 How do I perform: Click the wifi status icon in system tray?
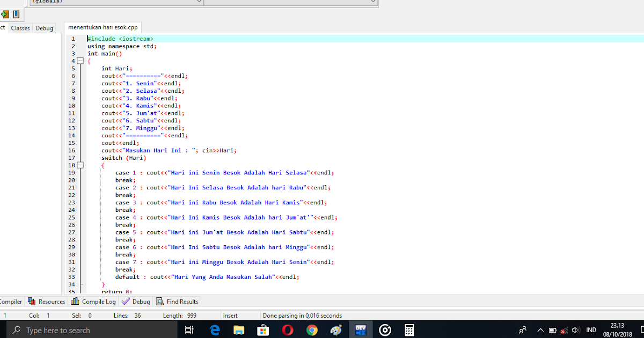click(564, 331)
